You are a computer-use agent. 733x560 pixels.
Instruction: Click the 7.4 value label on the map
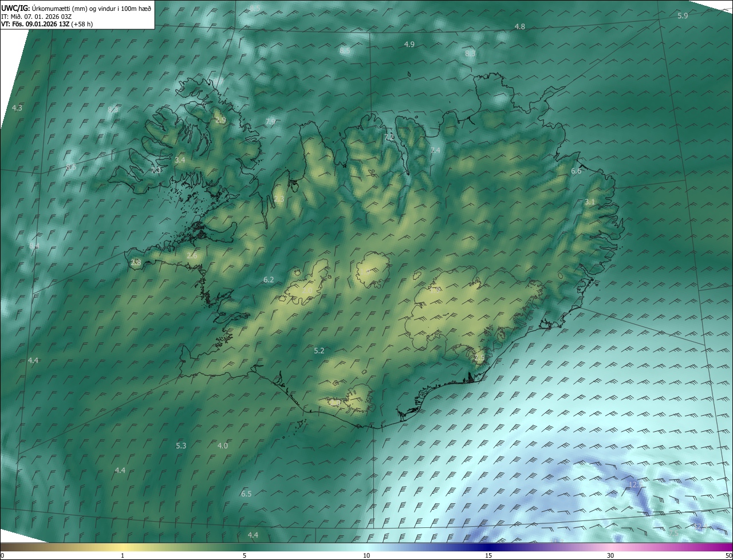[435, 150]
